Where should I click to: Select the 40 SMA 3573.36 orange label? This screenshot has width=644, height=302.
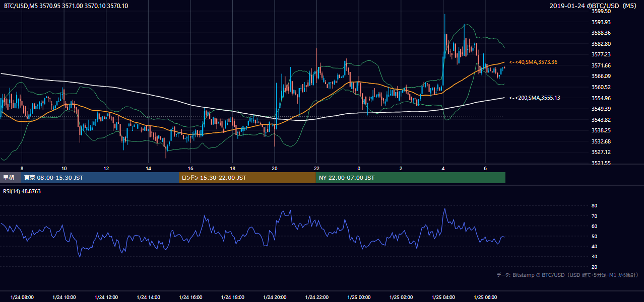coord(533,62)
